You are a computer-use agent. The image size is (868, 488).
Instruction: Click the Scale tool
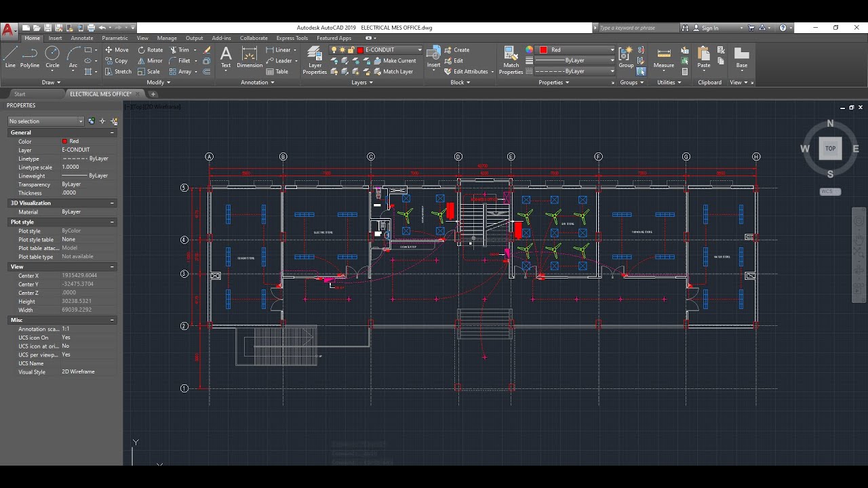[x=149, y=71]
